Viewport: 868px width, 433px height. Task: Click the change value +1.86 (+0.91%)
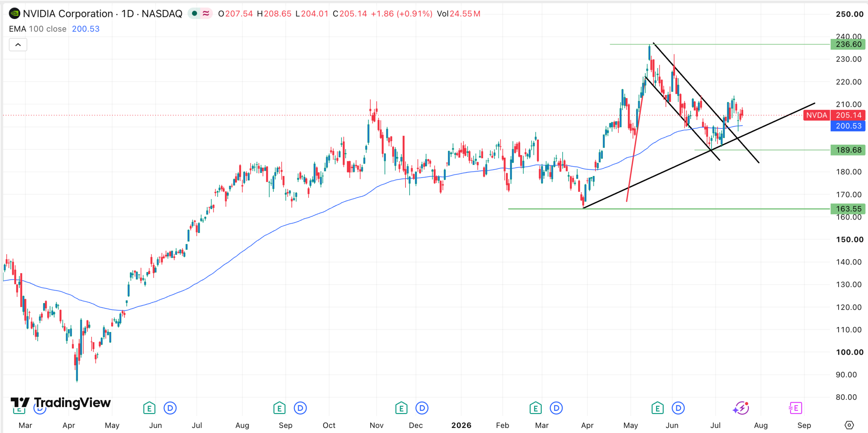(401, 14)
